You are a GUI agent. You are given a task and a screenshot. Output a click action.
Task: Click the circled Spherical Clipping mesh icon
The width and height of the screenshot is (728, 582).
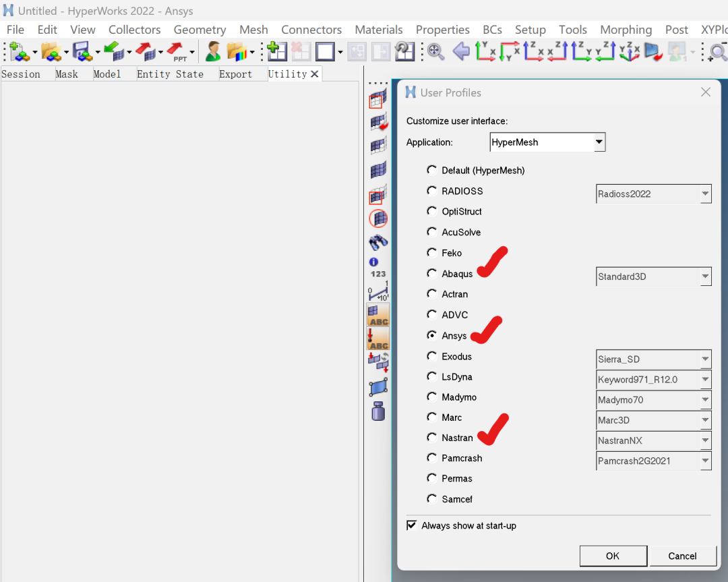[378, 219]
